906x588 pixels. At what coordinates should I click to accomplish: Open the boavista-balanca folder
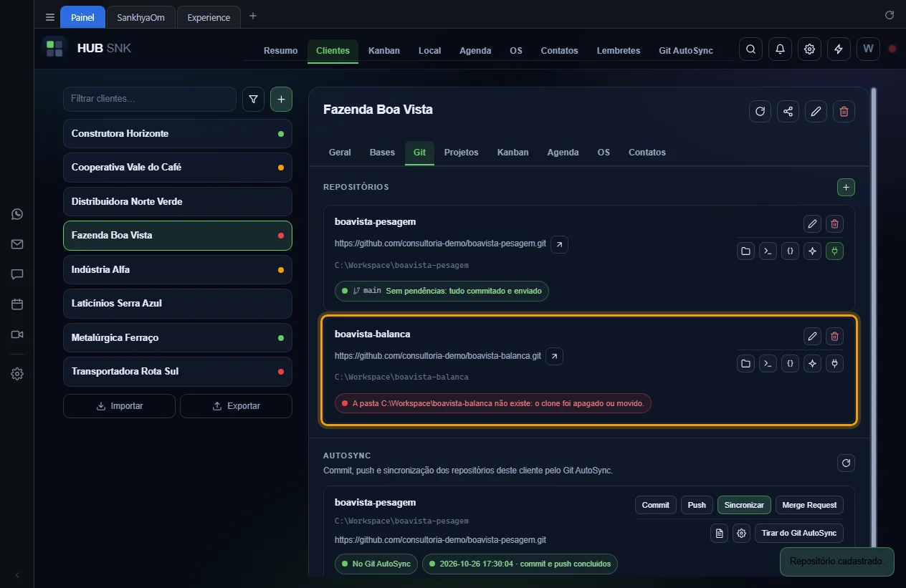click(x=746, y=364)
